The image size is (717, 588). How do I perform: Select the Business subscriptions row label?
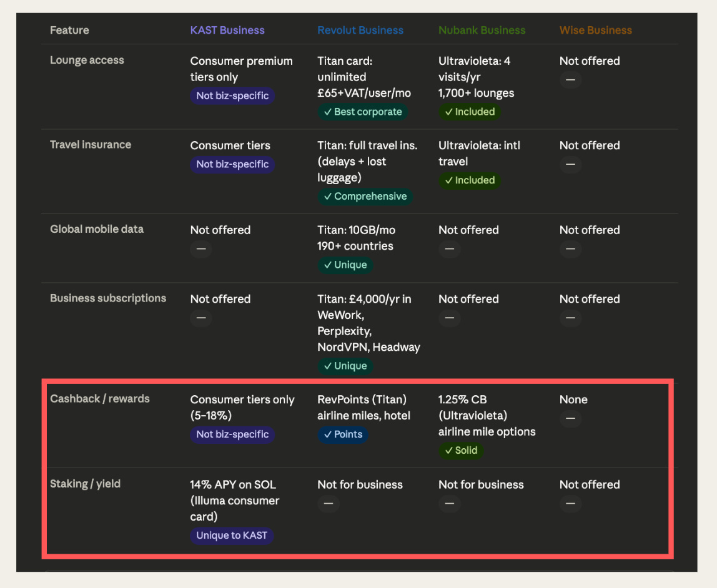pos(108,298)
